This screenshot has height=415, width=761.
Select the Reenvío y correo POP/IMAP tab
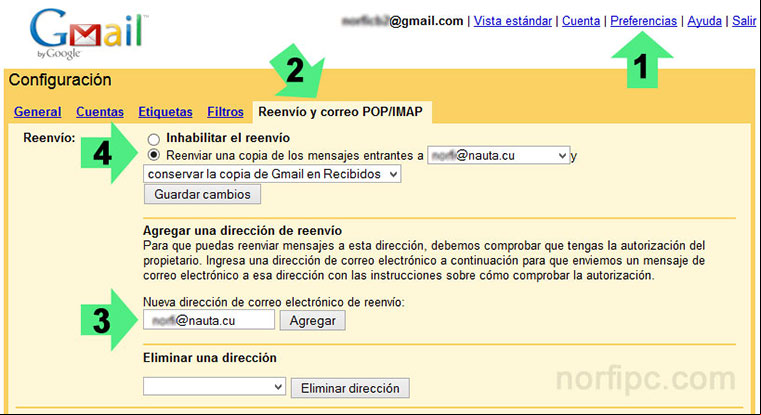click(340, 112)
